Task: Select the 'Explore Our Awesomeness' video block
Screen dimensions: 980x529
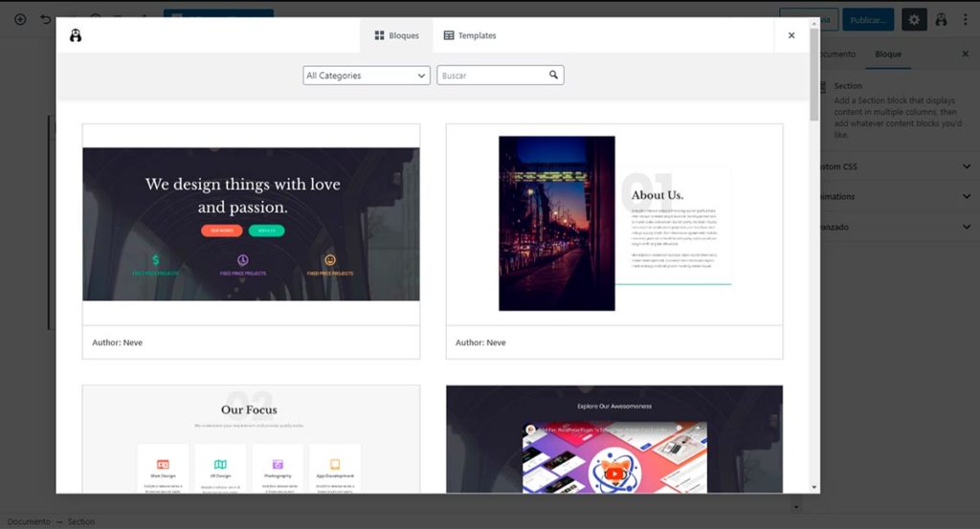Action: click(614, 439)
